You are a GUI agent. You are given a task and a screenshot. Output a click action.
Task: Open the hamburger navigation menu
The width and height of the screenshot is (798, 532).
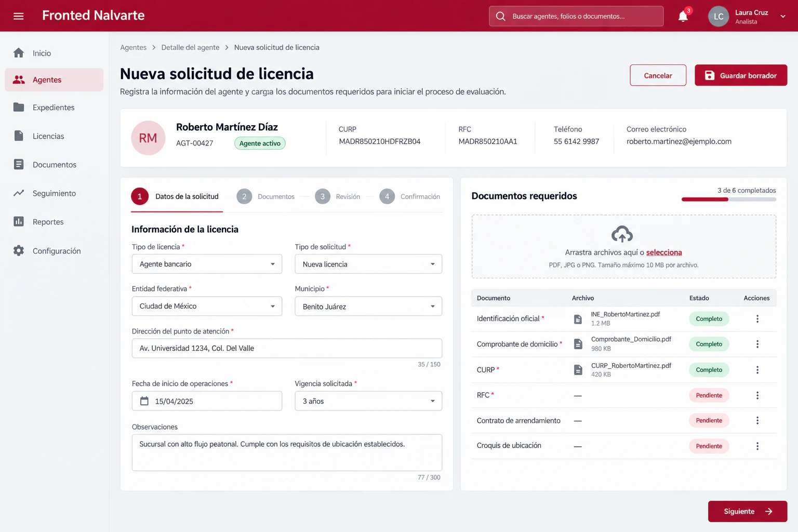coord(19,16)
